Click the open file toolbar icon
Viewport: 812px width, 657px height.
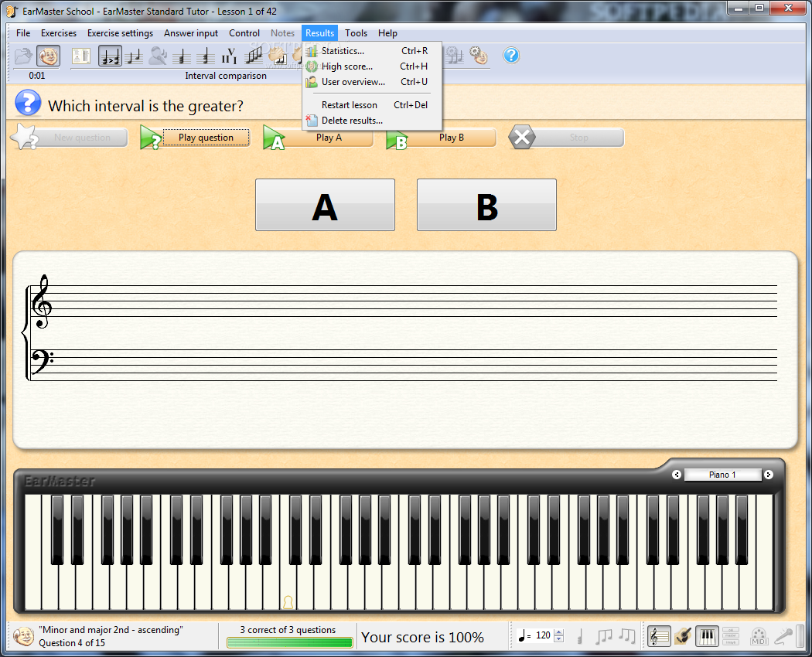tap(23, 56)
